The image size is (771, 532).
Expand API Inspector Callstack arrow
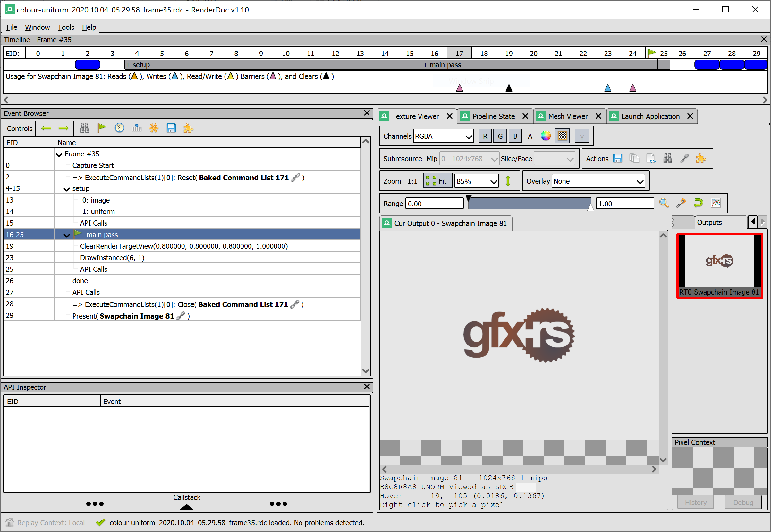[x=186, y=507]
